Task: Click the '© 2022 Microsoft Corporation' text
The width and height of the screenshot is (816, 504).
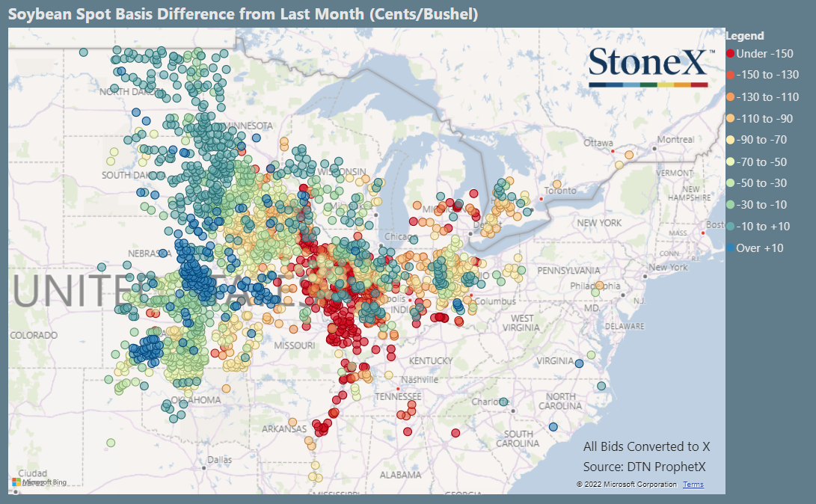Action: (x=627, y=484)
